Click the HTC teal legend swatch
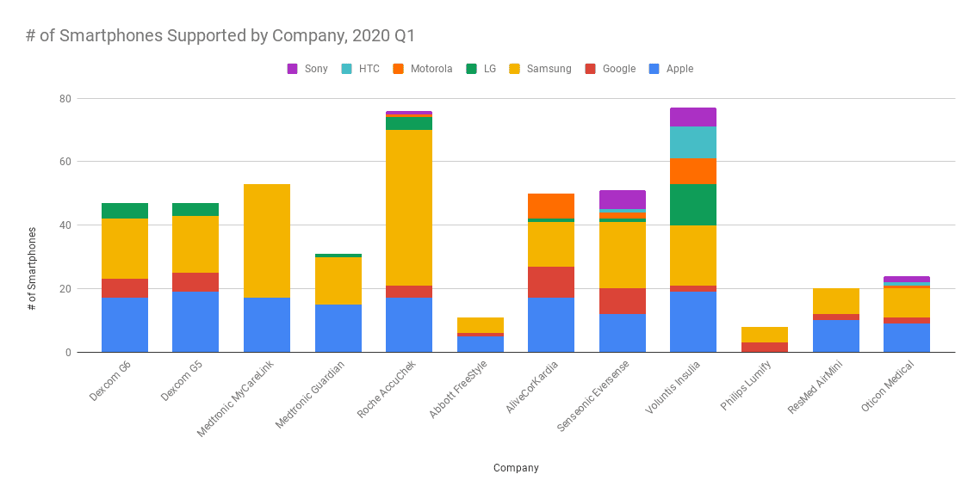 tap(346, 69)
